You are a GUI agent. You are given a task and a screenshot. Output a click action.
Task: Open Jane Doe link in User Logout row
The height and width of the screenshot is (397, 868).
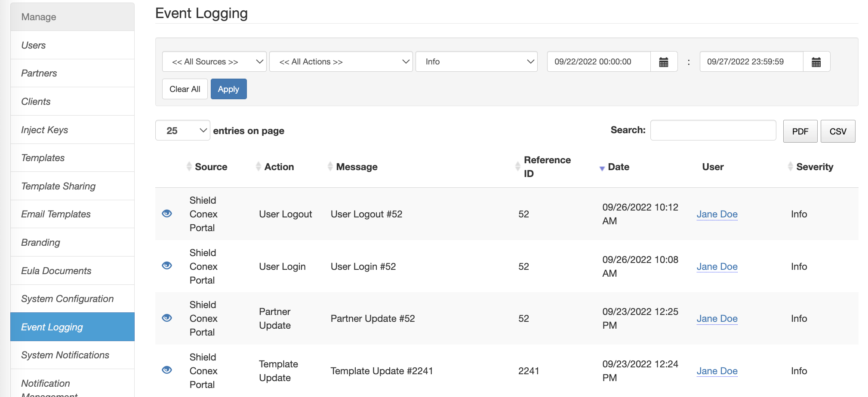[x=717, y=214]
